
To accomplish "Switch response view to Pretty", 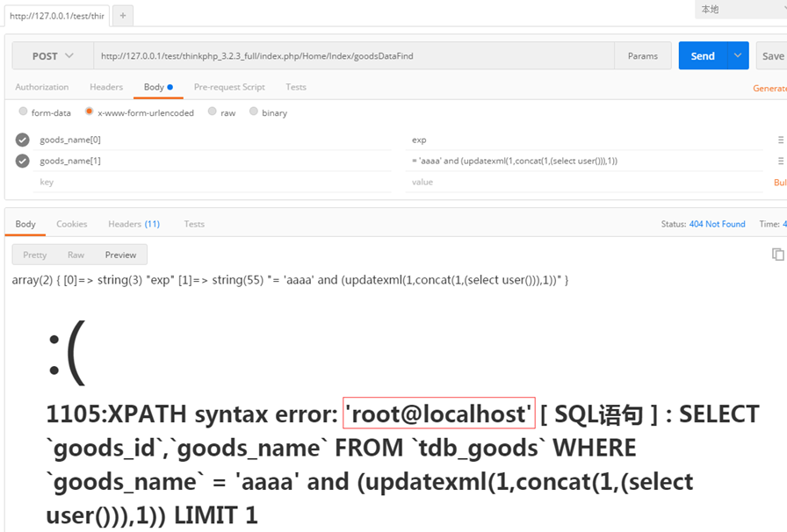I will 34,255.
